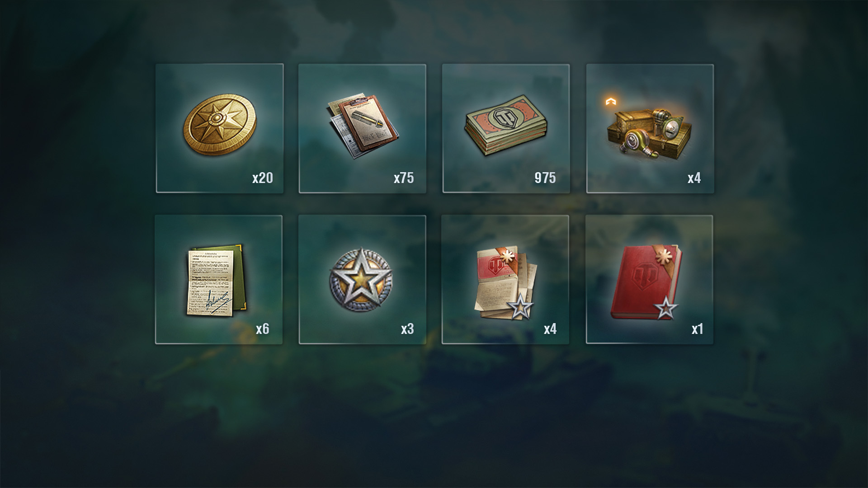Click the red training papers icon
The width and height of the screenshot is (868, 488).
[505, 283]
